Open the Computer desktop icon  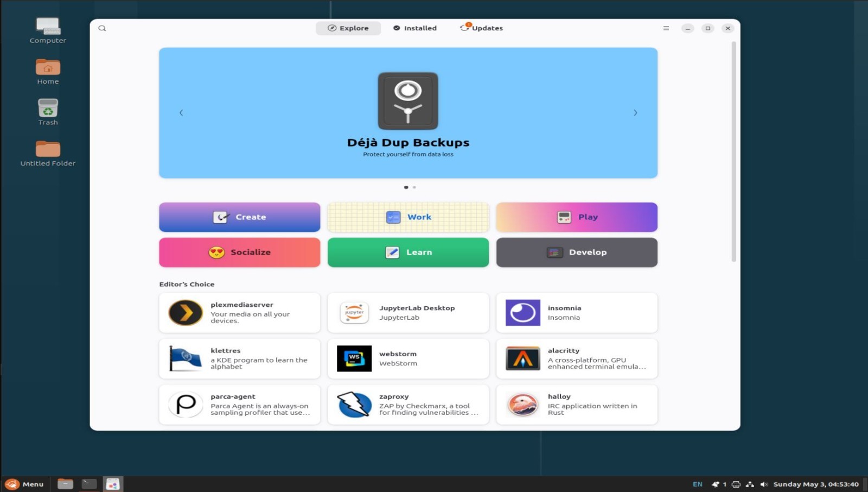(x=48, y=30)
